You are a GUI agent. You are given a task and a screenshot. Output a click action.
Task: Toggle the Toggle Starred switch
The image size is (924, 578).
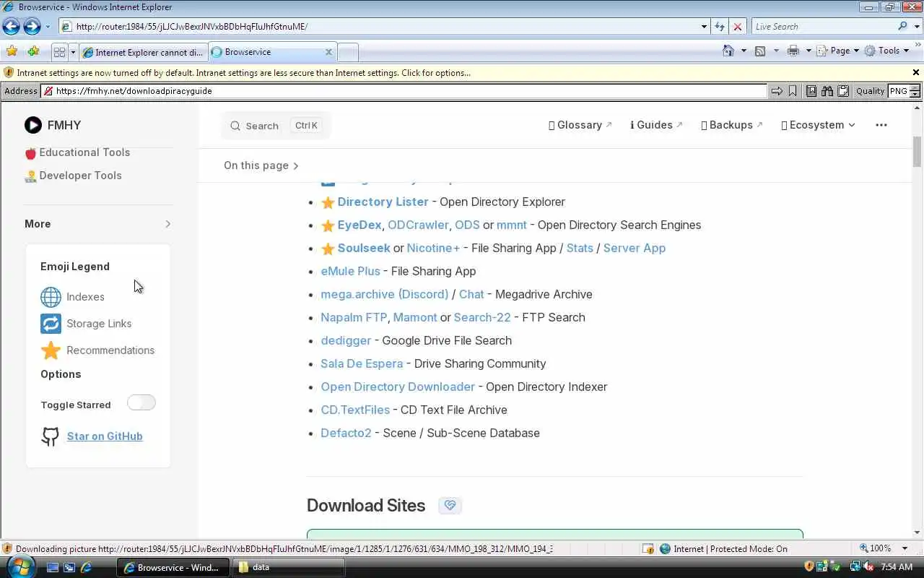coord(141,403)
